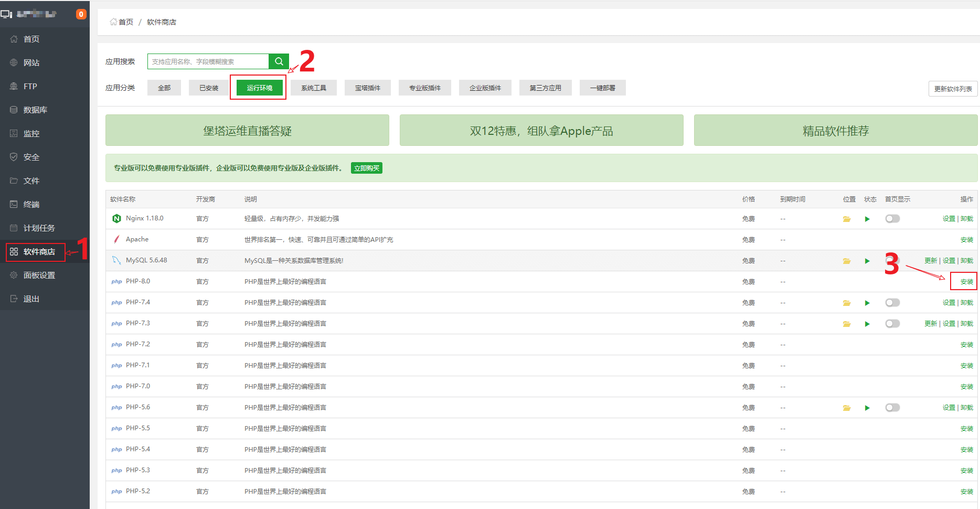The image size is (980, 509).
Task: Click 设置 for PHP-7.4
Action: 949,303
